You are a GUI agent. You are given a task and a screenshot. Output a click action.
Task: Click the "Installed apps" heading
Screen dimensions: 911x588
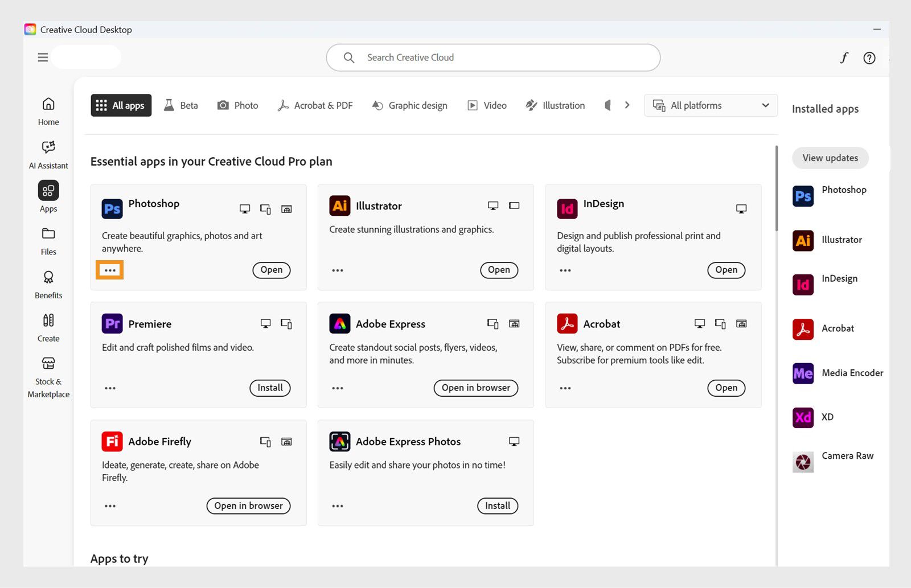coord(825,109)
